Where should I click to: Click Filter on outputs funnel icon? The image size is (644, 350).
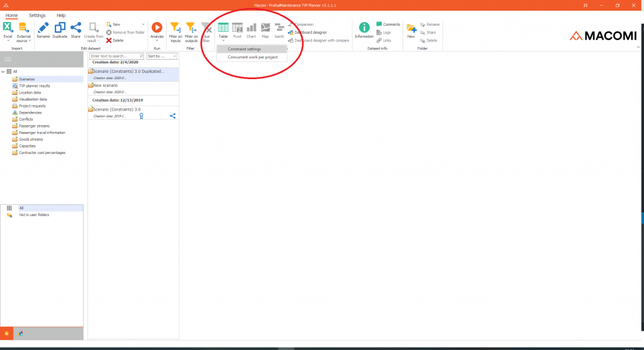coord(191,28)
